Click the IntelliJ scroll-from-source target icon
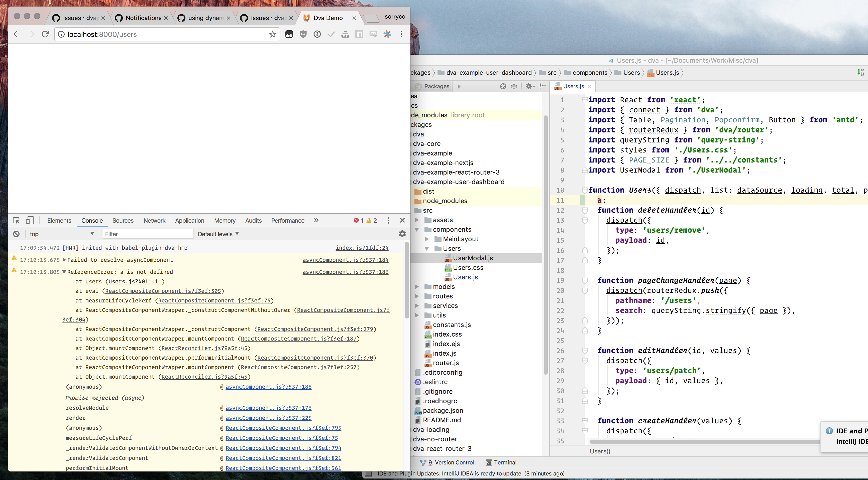The image size is (868, 480). click(503, 86)
